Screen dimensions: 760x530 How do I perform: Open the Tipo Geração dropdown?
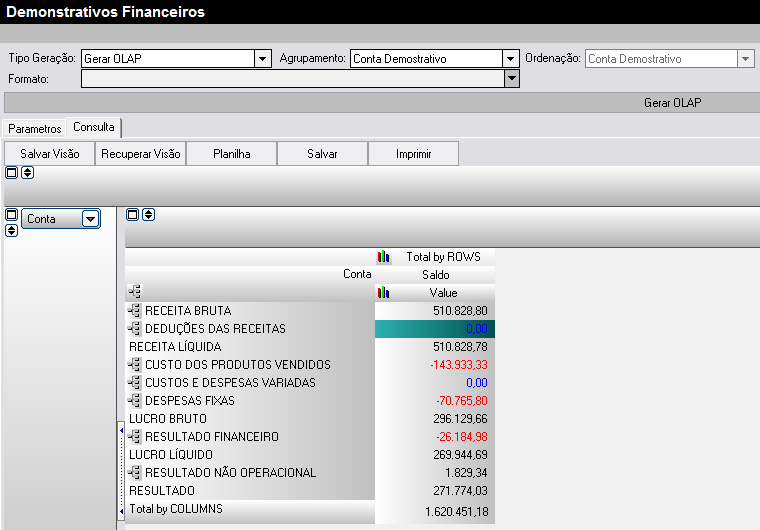(262, 59)
